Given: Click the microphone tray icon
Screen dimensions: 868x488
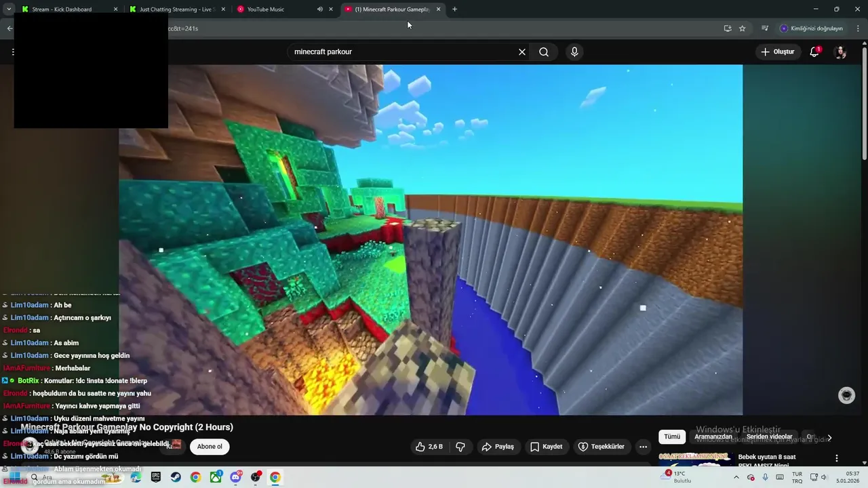Looking at the screenshot, I should point(766,477).
